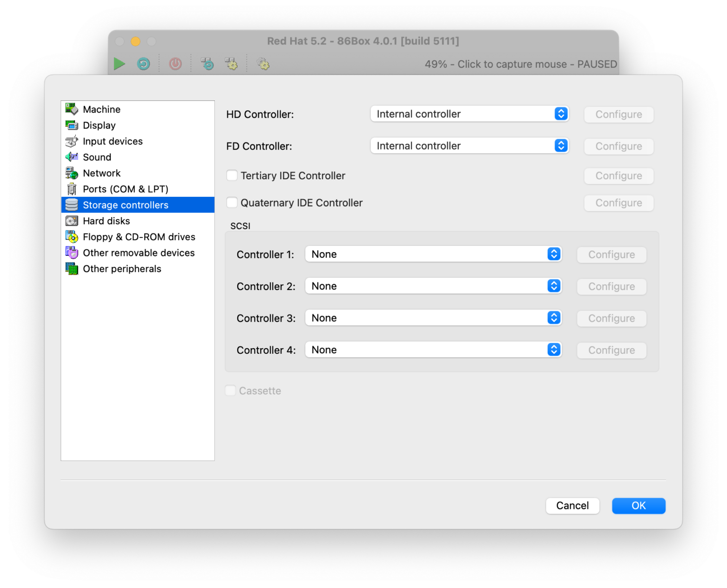Viewport: 727px width, 588px height.
Task: Select the Floppy & CD-ROM drives icon
Action: pos(71,237)
